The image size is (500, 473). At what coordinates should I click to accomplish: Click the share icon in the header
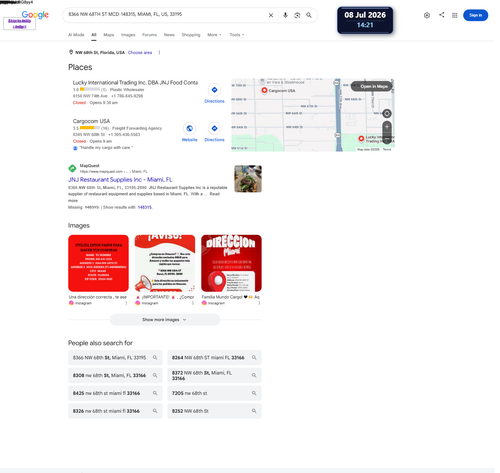(442, 15)
